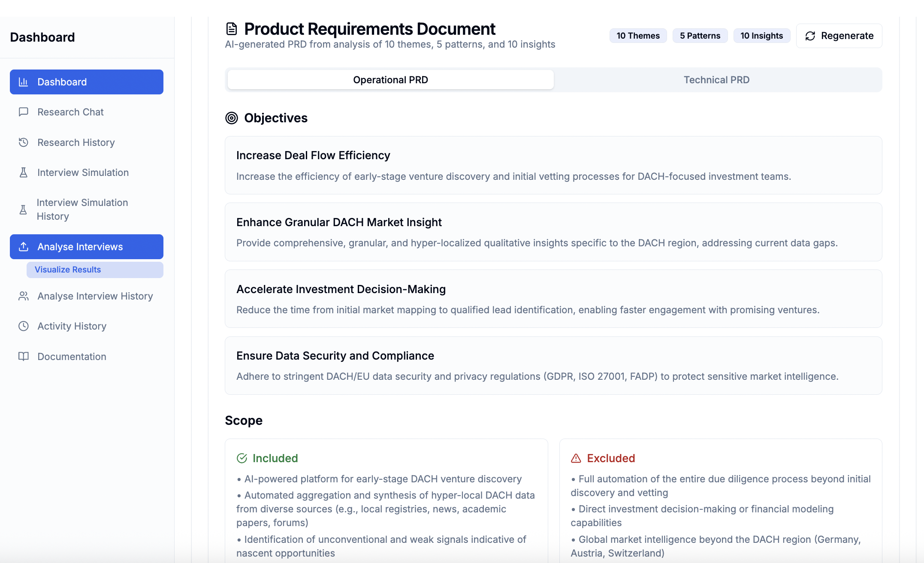Click the Research History clock icon
This screenshot has height=563, width=924.
click(x=24, y=142)
